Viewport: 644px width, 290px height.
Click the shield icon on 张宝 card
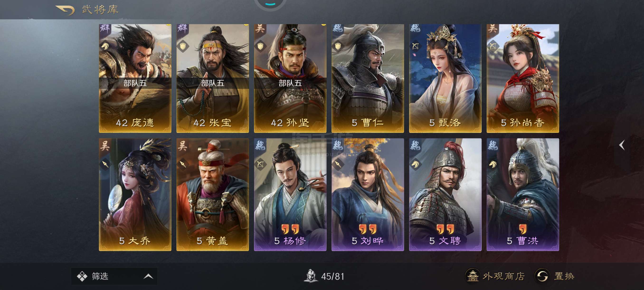(183, 46)
